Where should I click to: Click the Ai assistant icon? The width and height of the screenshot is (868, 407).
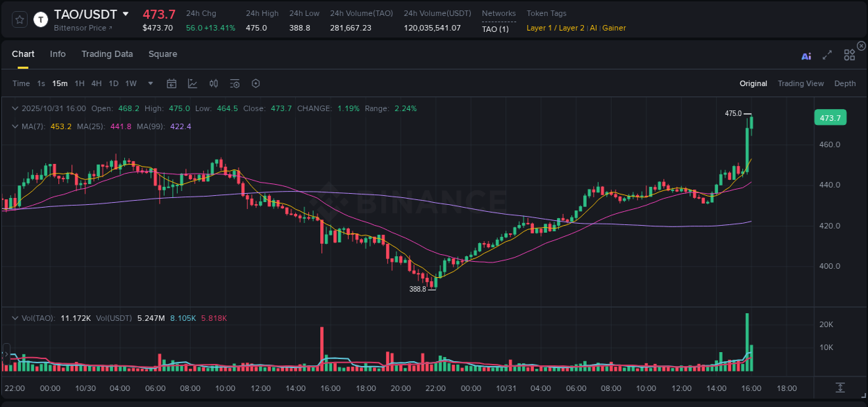(x=806, y=55)
